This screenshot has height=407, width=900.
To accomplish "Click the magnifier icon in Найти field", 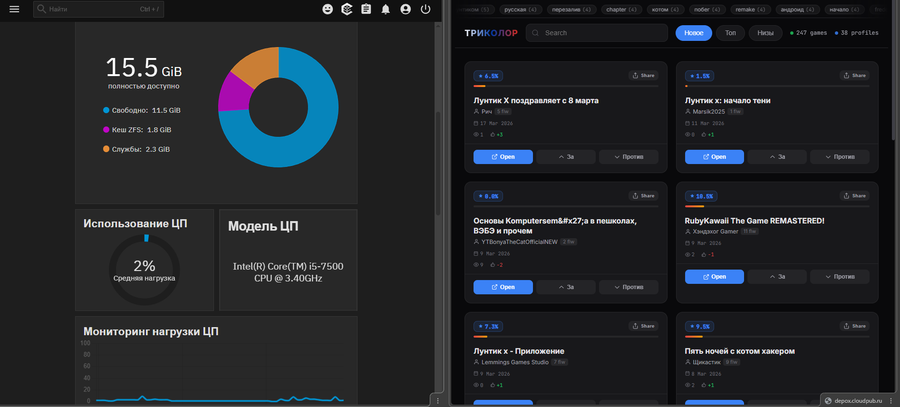I will (41, 9).
